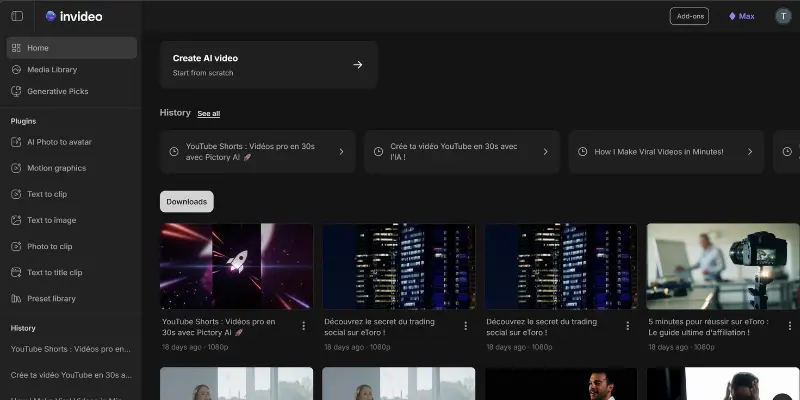Click the Preset library icon

click(x=16, y=298)
